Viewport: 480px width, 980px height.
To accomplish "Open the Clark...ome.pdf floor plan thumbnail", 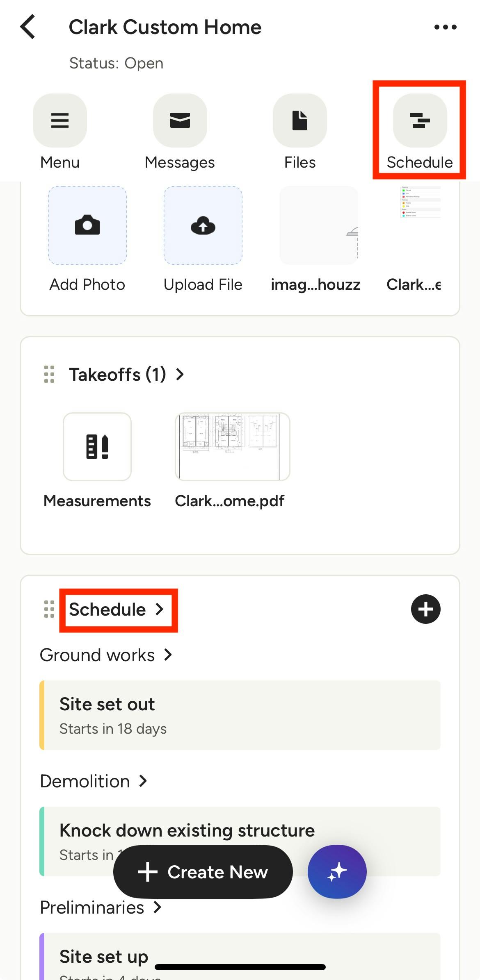I will pyautogui.click(x=232, y=446).
